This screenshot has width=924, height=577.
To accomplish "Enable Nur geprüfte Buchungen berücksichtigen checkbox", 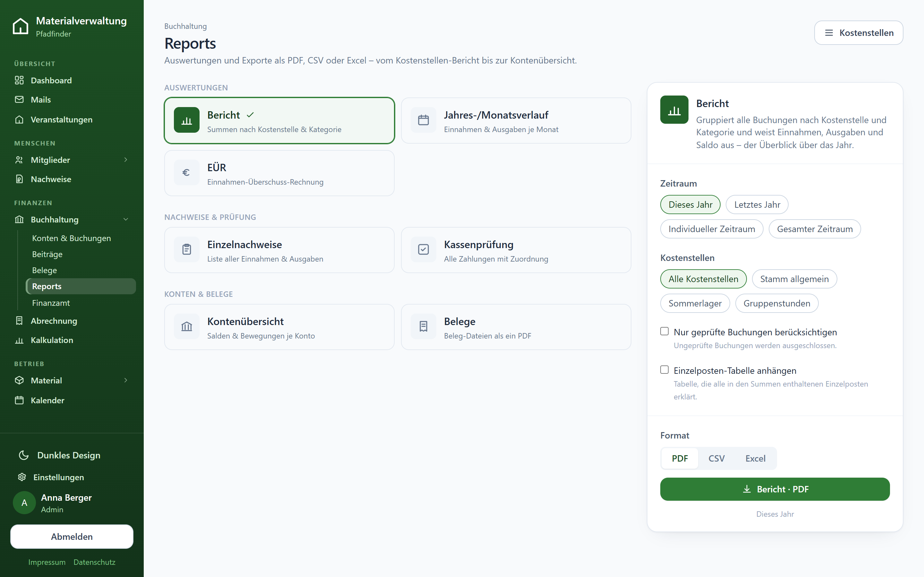I will coord(664,331).
